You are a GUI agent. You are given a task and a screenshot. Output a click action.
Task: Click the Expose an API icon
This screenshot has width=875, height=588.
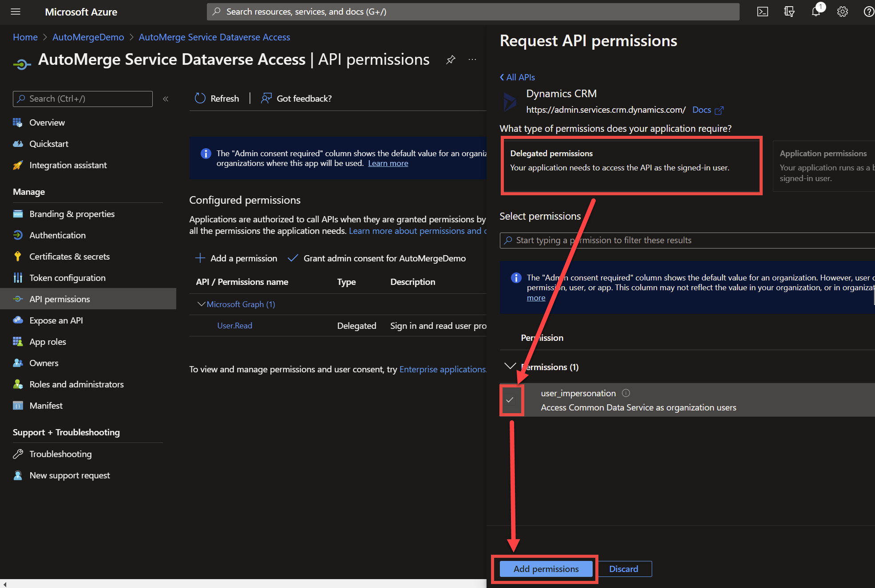click(x=18, y=320)
